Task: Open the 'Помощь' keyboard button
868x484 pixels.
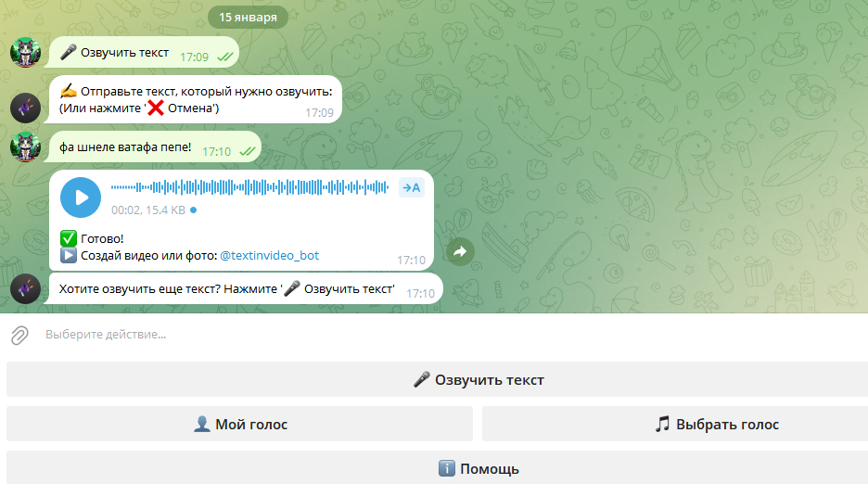Action: (438, 468)
